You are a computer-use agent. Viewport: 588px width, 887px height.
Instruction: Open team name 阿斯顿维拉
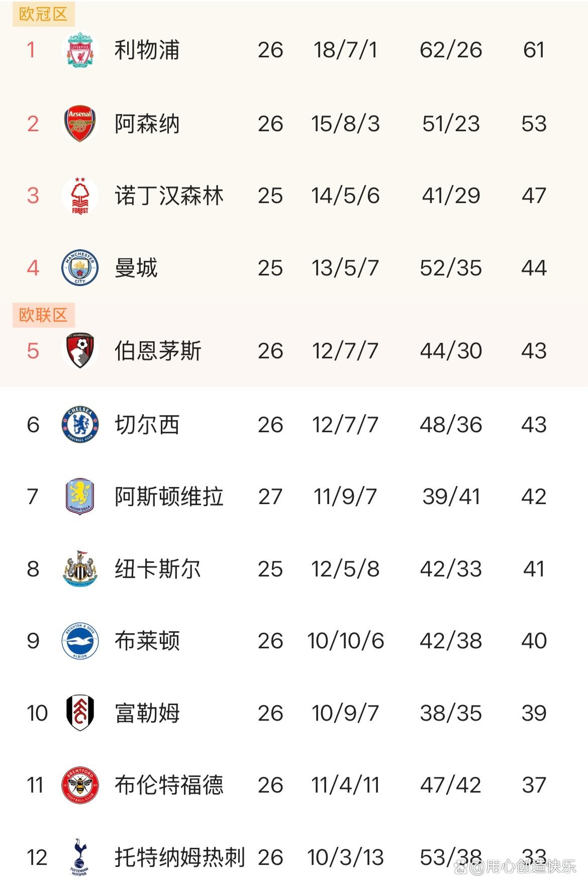(x=169, y=497)
